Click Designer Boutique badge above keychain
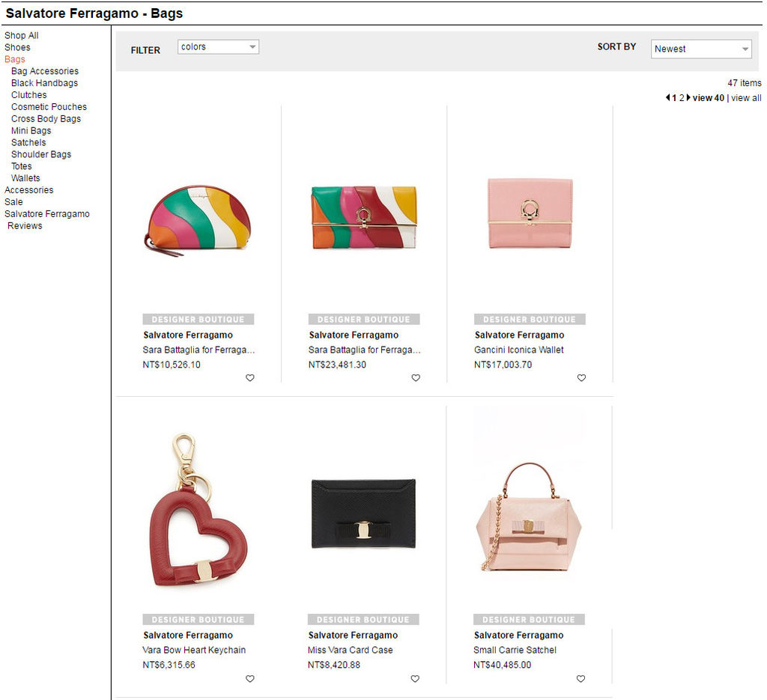Screen dimensions: 767x700 click(198, 619)
